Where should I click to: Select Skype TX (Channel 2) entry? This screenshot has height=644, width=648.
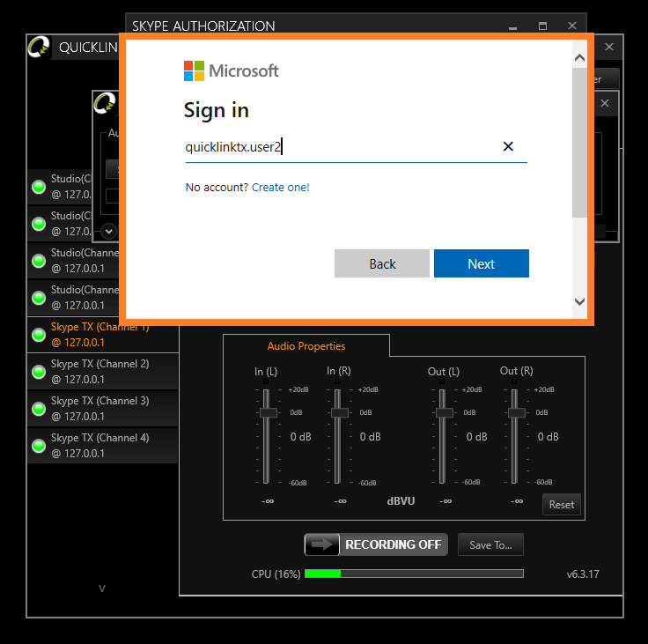(103, 372)
